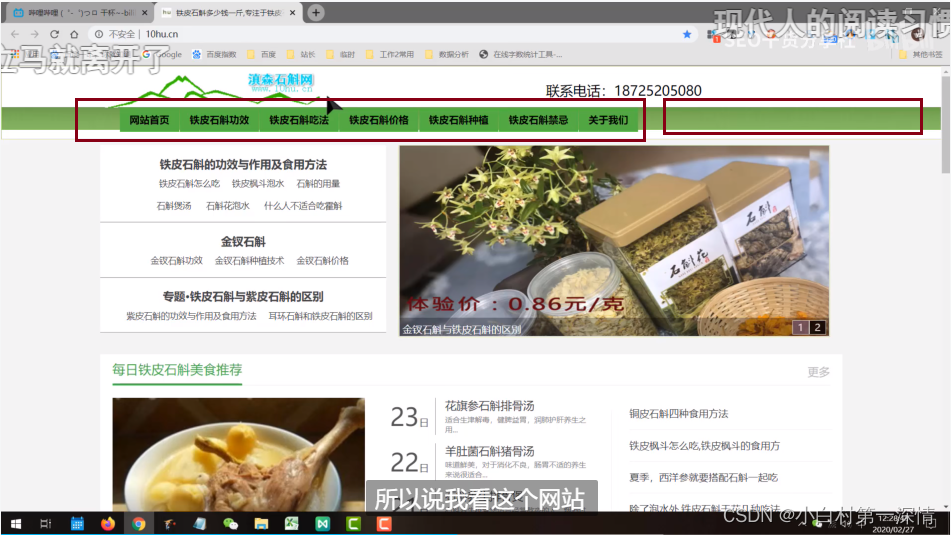Open the Windows Start menu
The height and width of the screenshot is (535, 951).
coord(16,523)
